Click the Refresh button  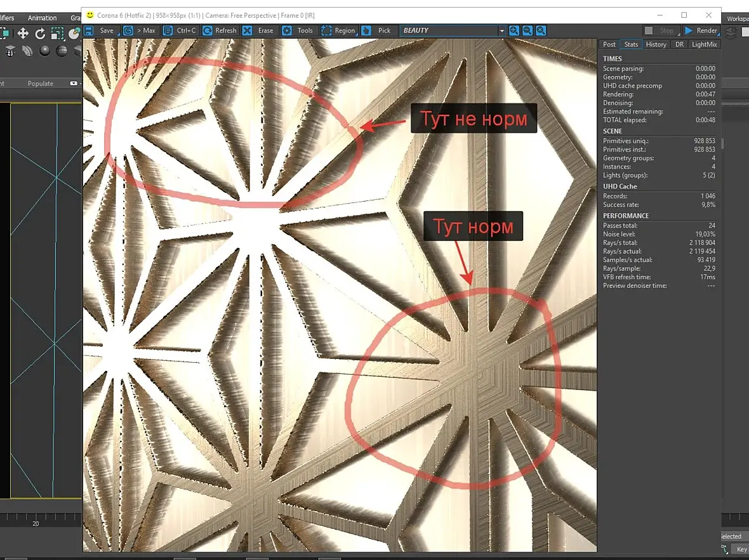(220, 30)
